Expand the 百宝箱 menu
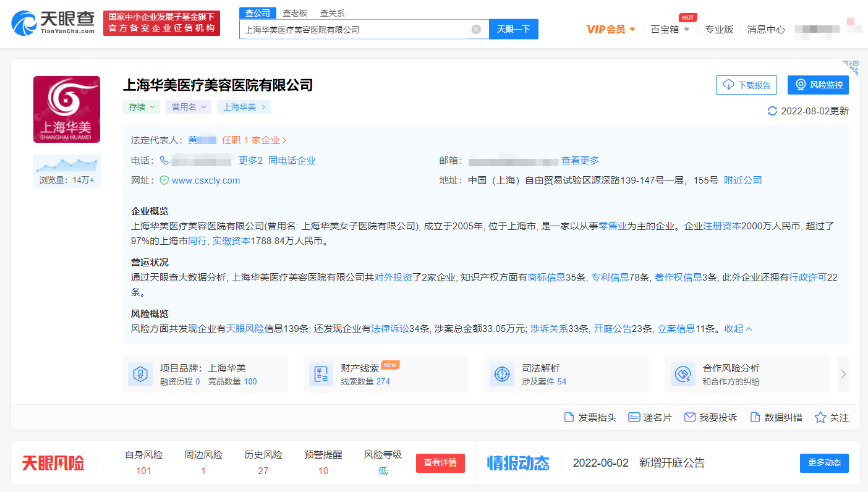 pyautogui.click(x=670, y=29)
